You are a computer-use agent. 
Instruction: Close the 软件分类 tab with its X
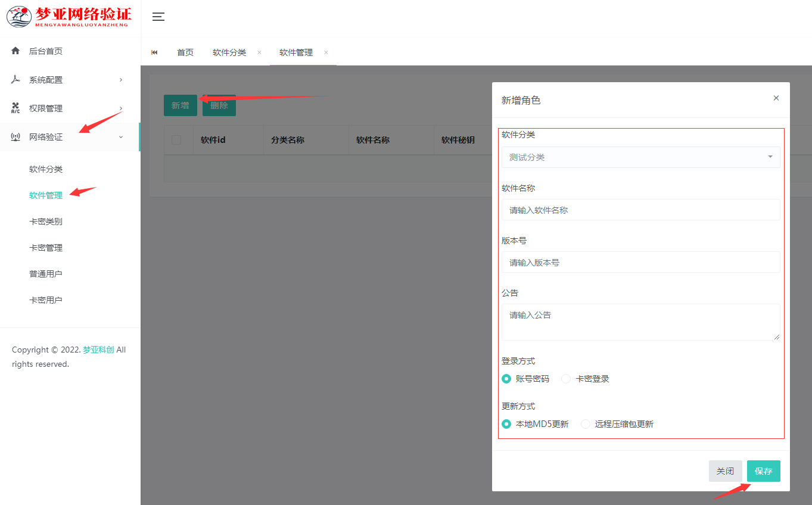point(259,52)
